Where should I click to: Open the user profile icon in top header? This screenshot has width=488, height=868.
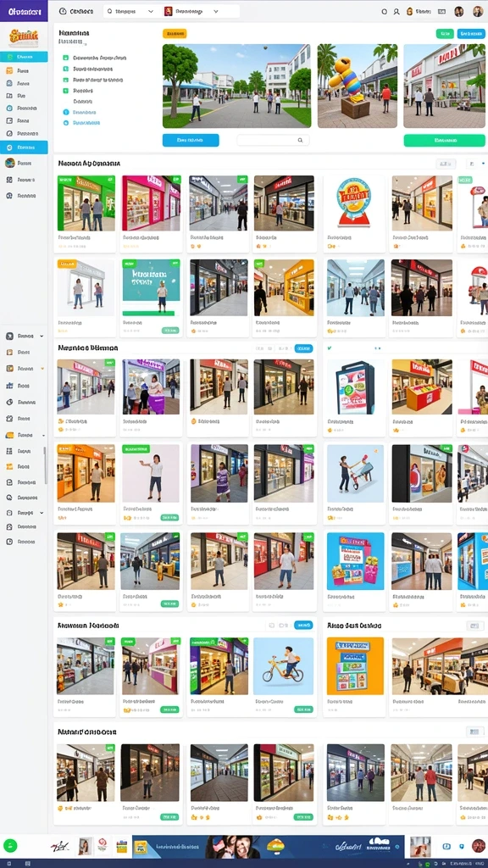coord(396,11)
